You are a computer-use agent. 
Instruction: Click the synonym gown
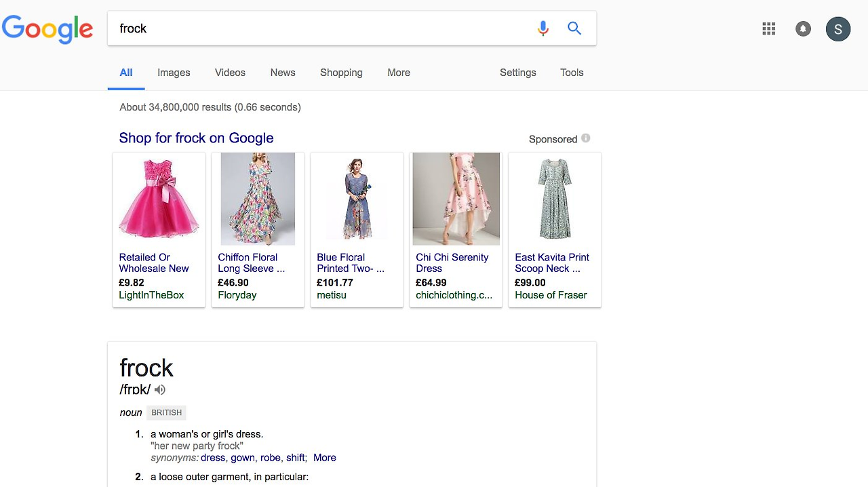tap(243, 458)
